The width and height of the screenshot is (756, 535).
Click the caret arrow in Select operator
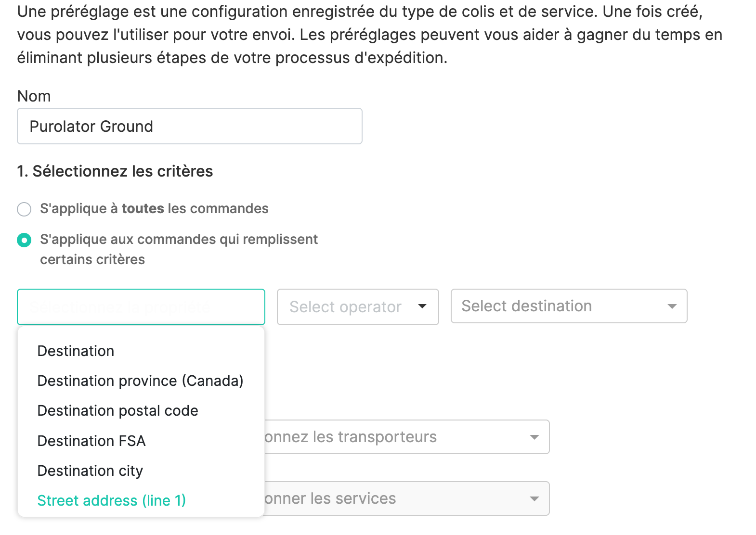422,306
